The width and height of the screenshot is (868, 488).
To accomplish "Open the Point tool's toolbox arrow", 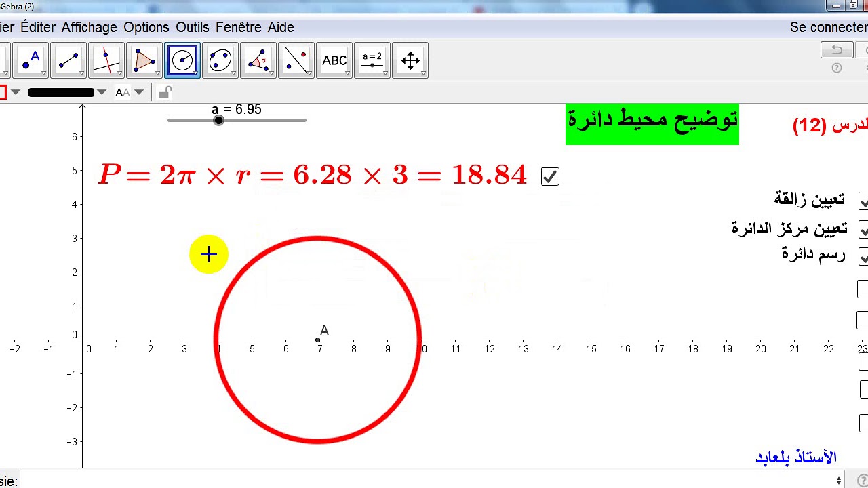I will tap(43, 73).
